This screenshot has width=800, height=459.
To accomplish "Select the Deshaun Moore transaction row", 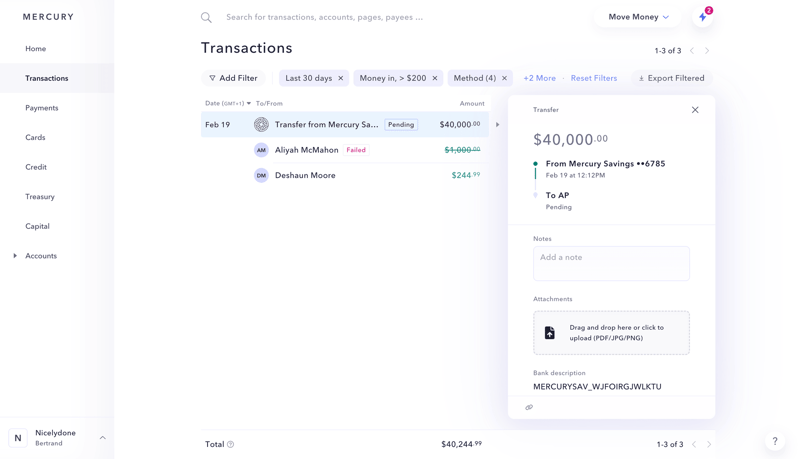I will 345,175.
